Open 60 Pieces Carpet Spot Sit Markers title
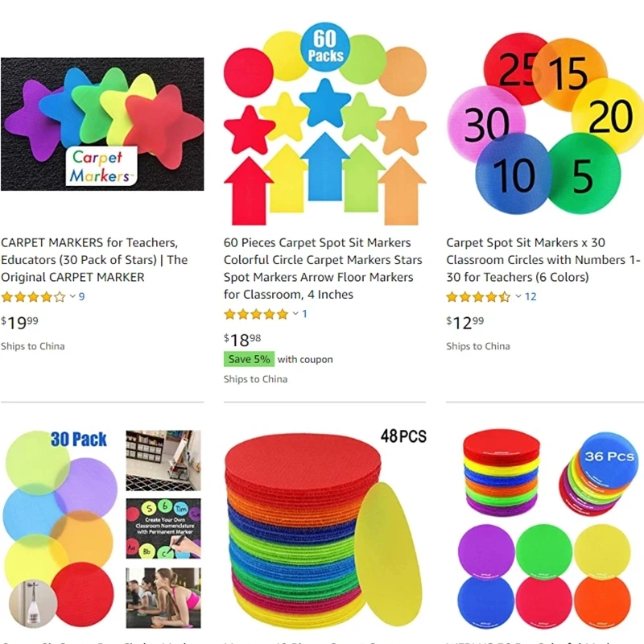 (323, 268)
